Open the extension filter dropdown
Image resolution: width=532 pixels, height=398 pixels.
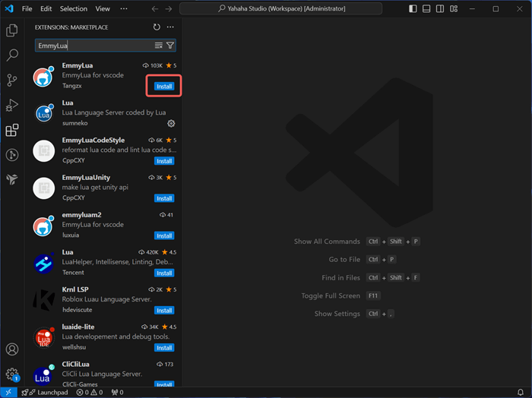170,46
